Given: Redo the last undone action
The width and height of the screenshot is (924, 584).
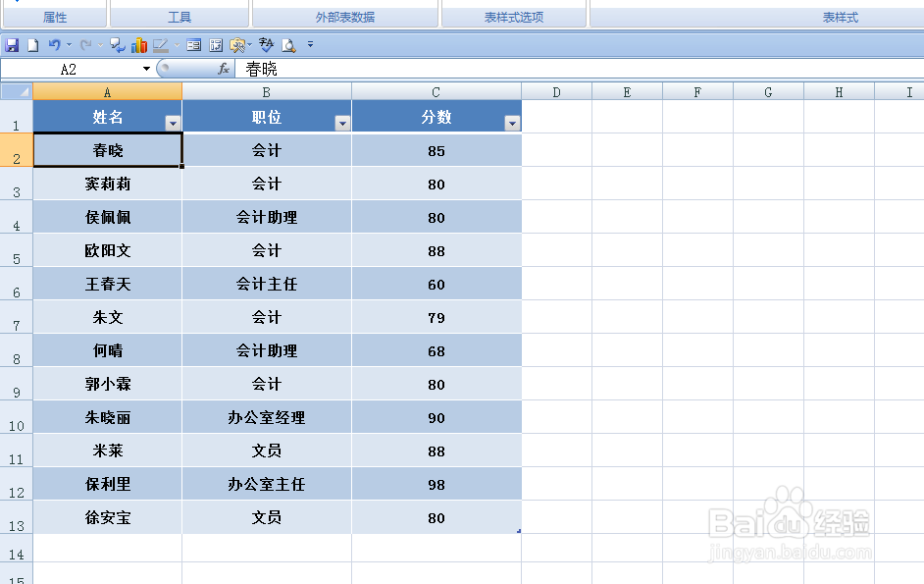Looking at the screenshot, I should pos(85,45).
